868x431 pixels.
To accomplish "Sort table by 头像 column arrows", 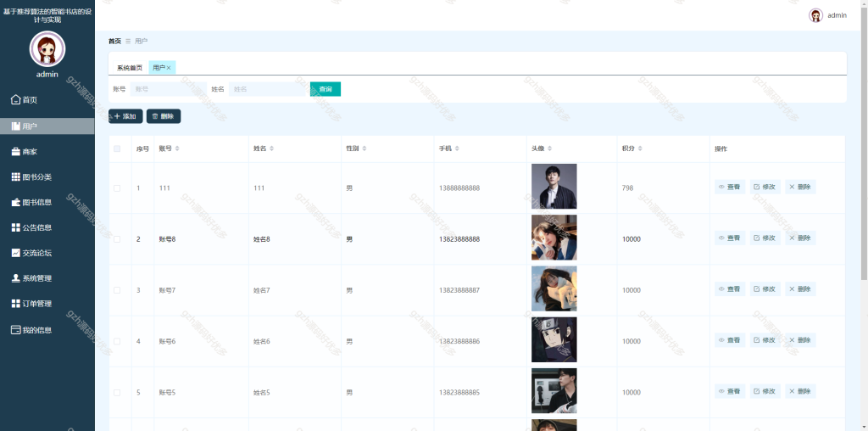I will (549, 148).
